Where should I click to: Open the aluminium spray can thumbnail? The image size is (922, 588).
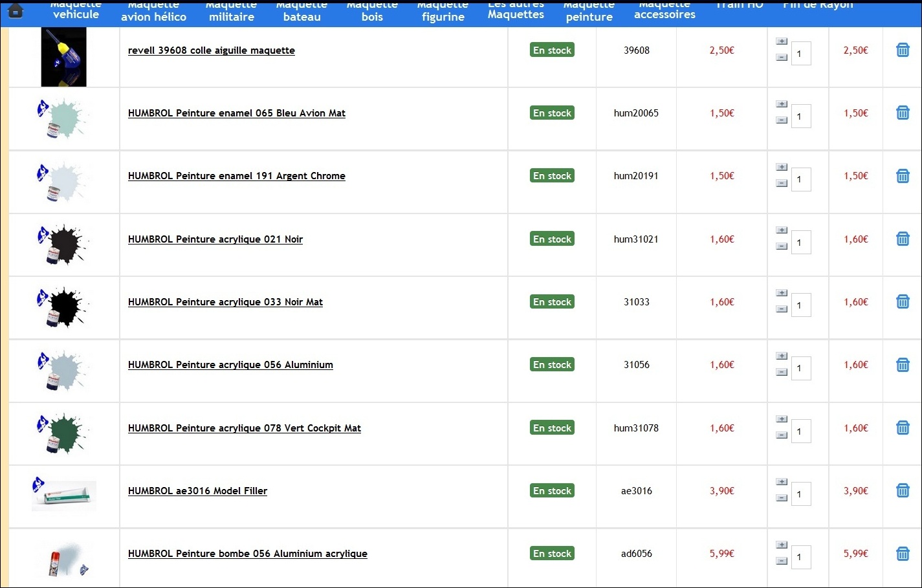pos(67,559)
